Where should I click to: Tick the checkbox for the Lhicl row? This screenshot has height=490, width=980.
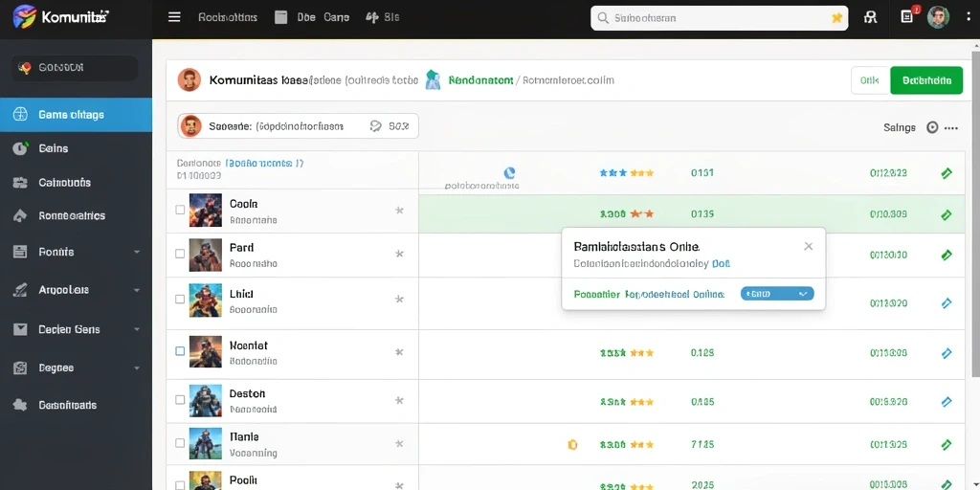[180, 300]
